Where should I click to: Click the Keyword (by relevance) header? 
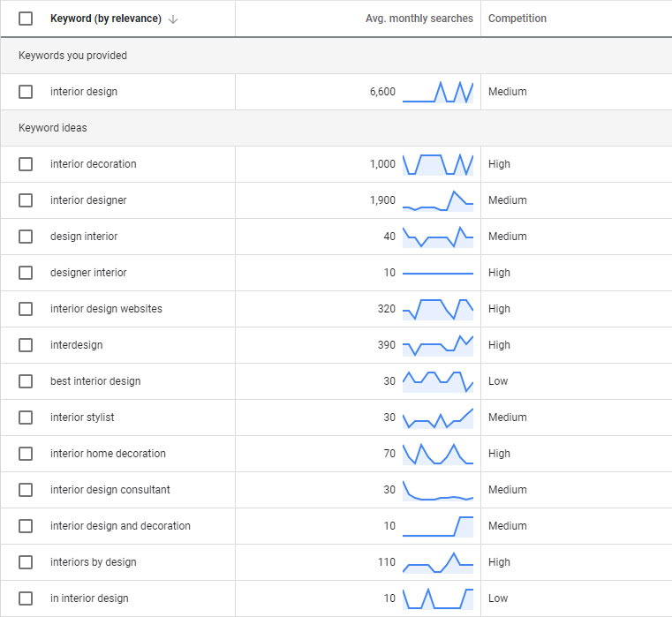105,19
